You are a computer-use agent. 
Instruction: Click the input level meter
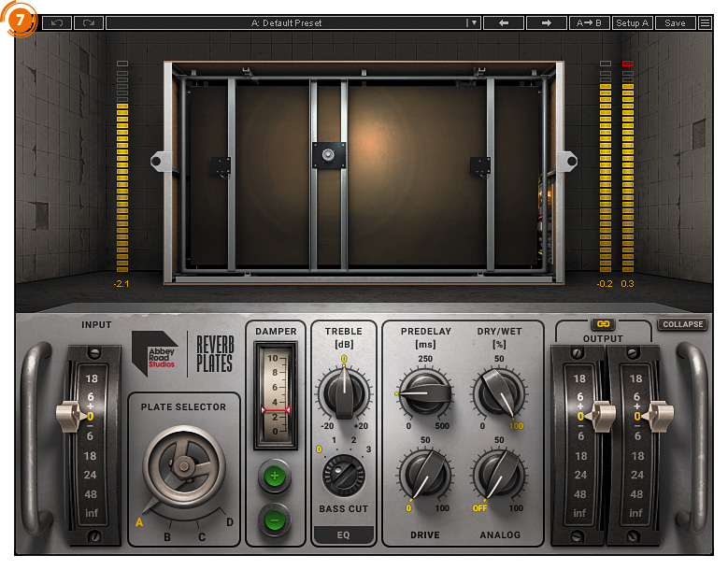click(x=122, y=166)
